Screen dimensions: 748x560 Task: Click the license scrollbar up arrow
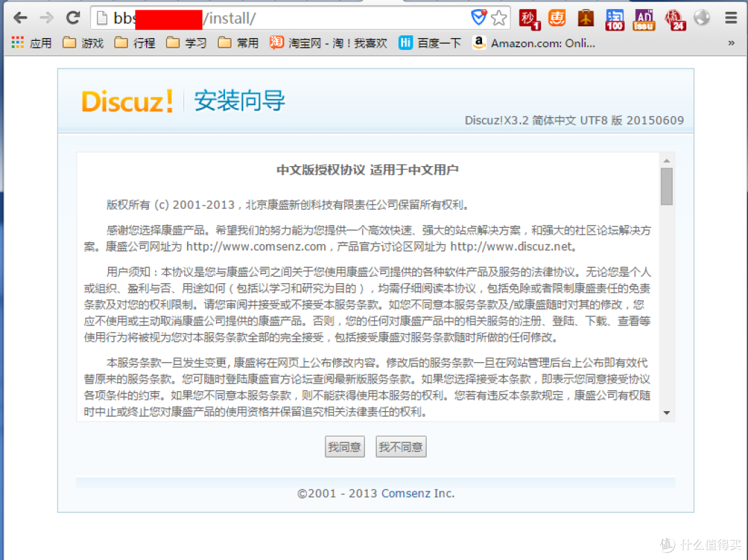667,161
